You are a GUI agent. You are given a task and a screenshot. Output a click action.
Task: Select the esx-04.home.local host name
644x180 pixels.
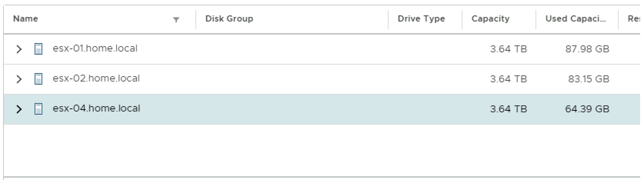pos(96,108)
